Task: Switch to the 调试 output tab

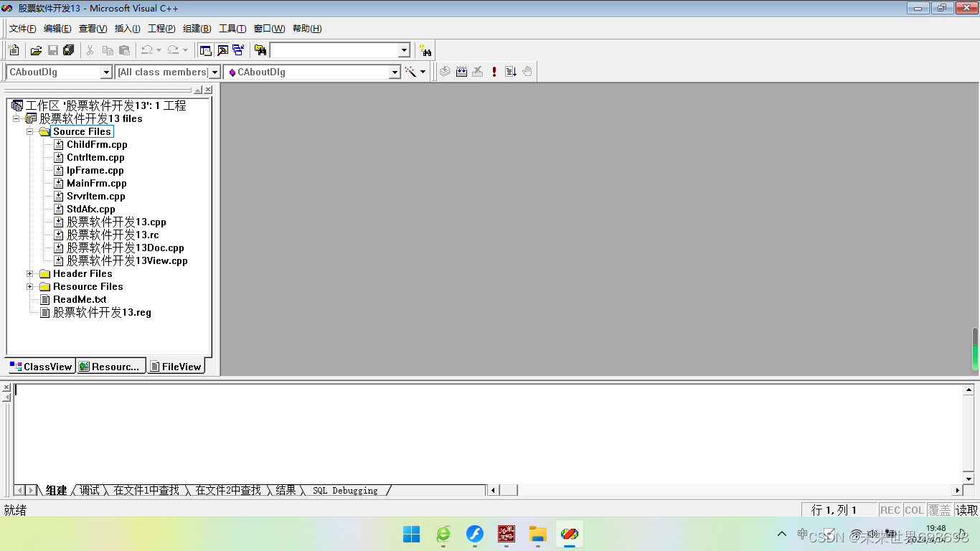Action: (90, 490)
